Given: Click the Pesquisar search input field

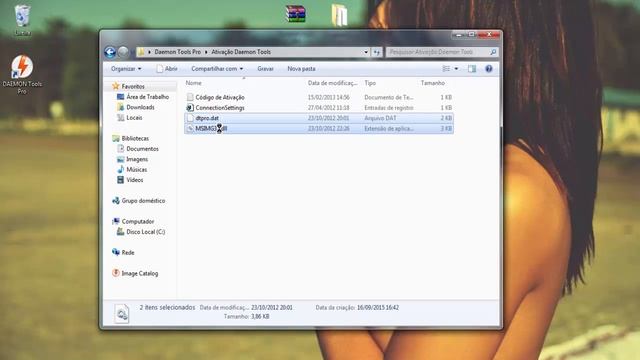Looking at the screenshot, I should tap(437, 52).
